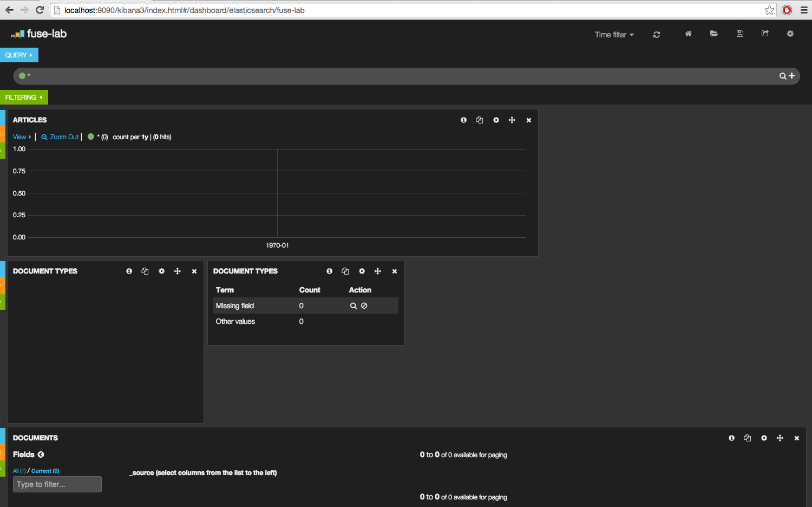Screen dimensions: 812x507
Task: Click the Zoom Out link in the chart
Action: coord(60,137)
